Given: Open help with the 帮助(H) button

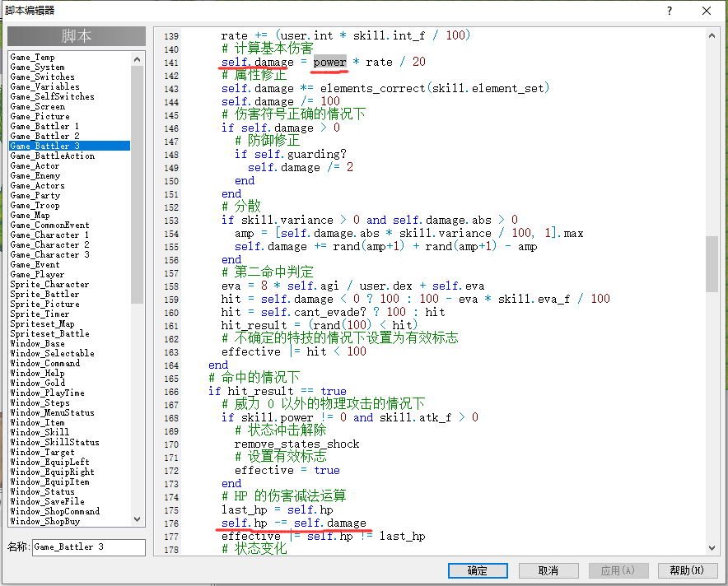Looking at the screenshot, I should click(x=687, y=570).
